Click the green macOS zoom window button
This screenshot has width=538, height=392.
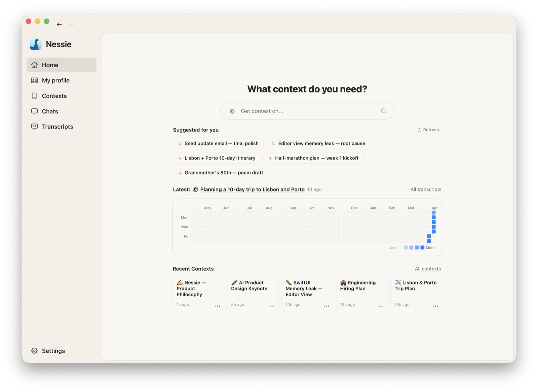pos(47,21)
